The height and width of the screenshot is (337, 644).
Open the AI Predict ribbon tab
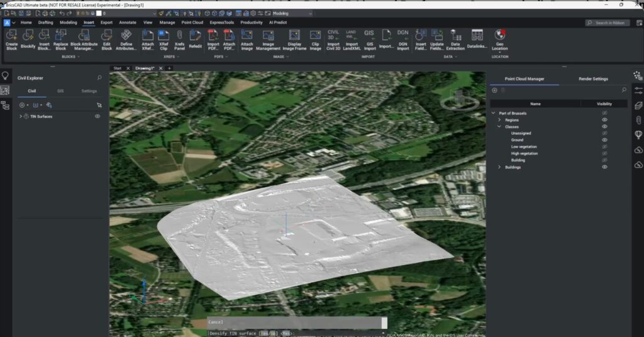tap(277, 23)
